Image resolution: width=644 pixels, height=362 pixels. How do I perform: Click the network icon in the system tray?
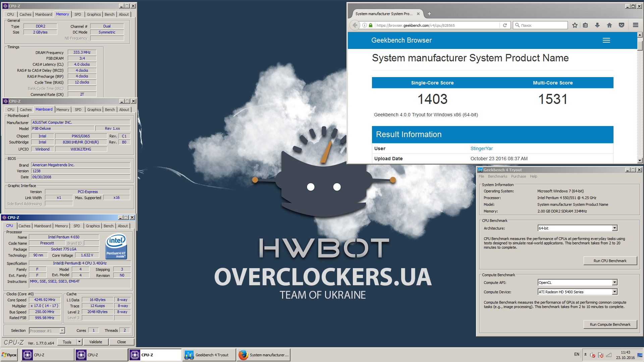(609, 355)
